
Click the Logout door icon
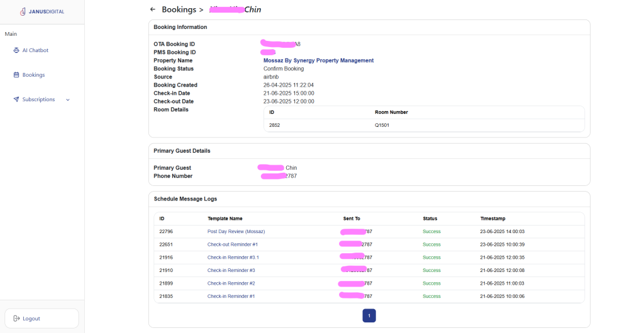(16, 319)
